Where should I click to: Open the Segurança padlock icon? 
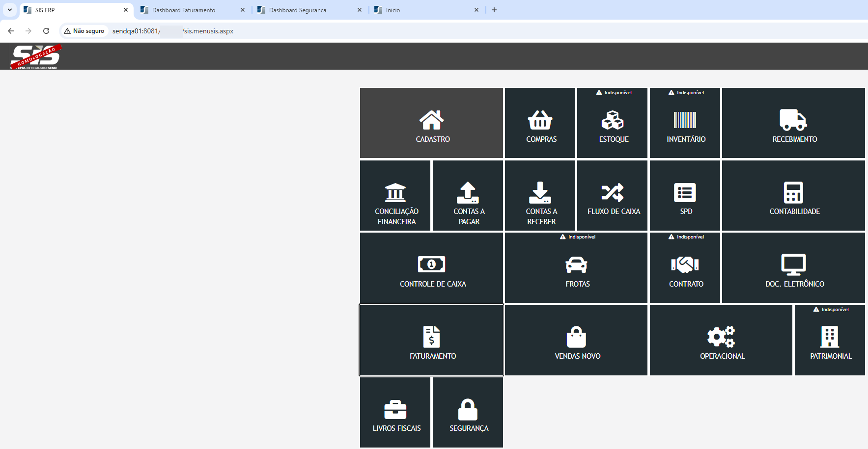tap(468, 410)
